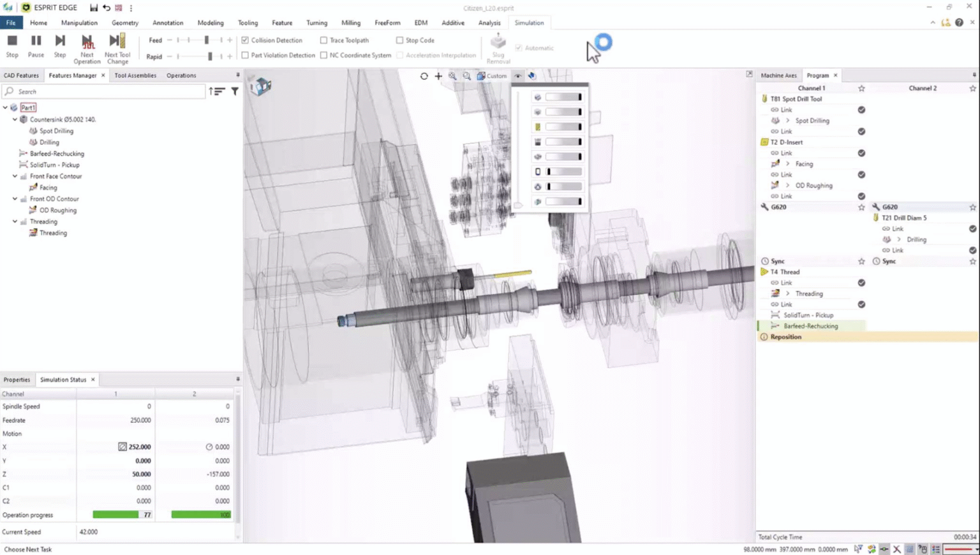Collapse the Threading feature in Features Manager
Screen dimensions: 980x555
pyautogui.click(x=14, y=221)
